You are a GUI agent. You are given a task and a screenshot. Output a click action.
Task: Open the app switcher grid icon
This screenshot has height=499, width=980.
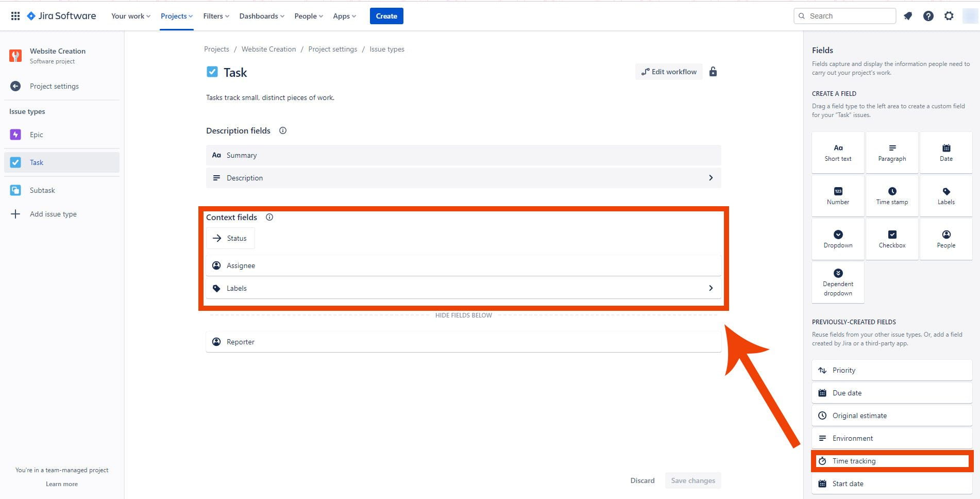(15, 16)
